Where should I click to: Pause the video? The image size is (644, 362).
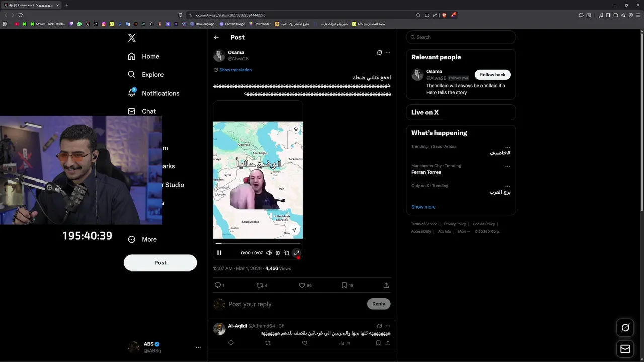coord(219,253)
